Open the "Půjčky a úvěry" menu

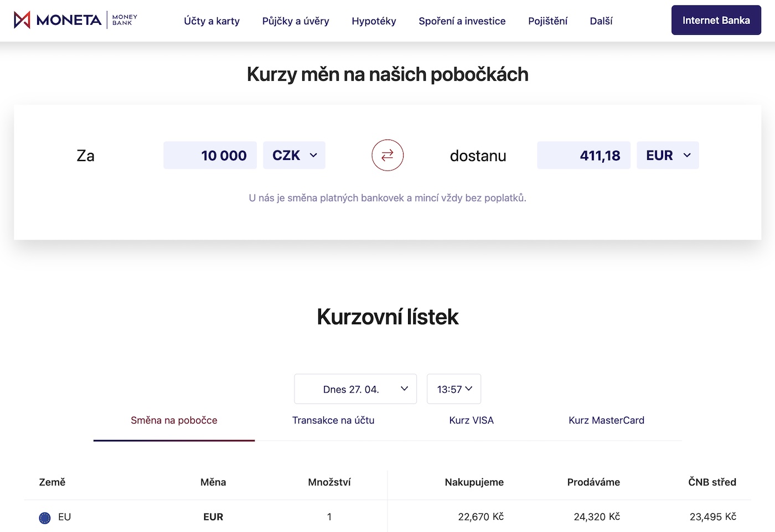296,20
